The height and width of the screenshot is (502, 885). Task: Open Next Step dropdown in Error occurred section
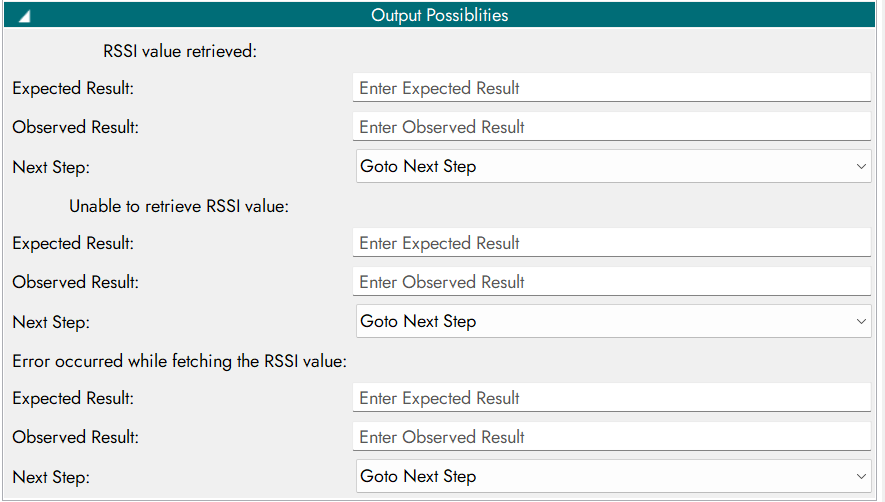613,477
